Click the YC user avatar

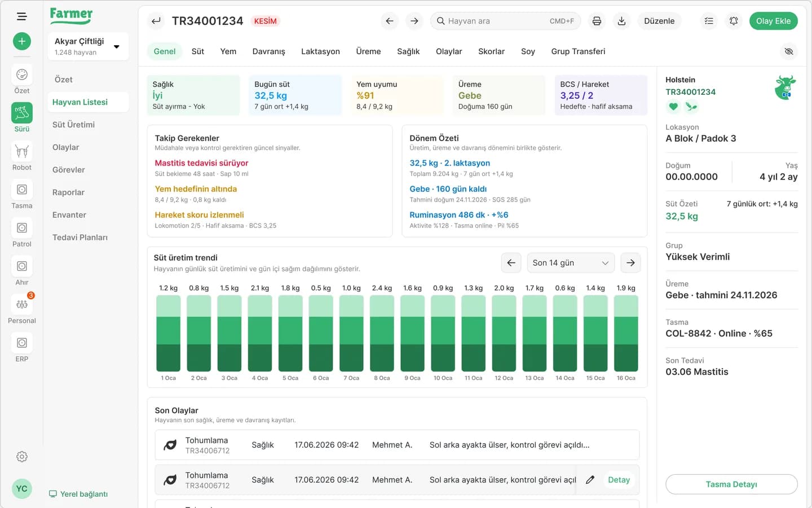point(22,489)
